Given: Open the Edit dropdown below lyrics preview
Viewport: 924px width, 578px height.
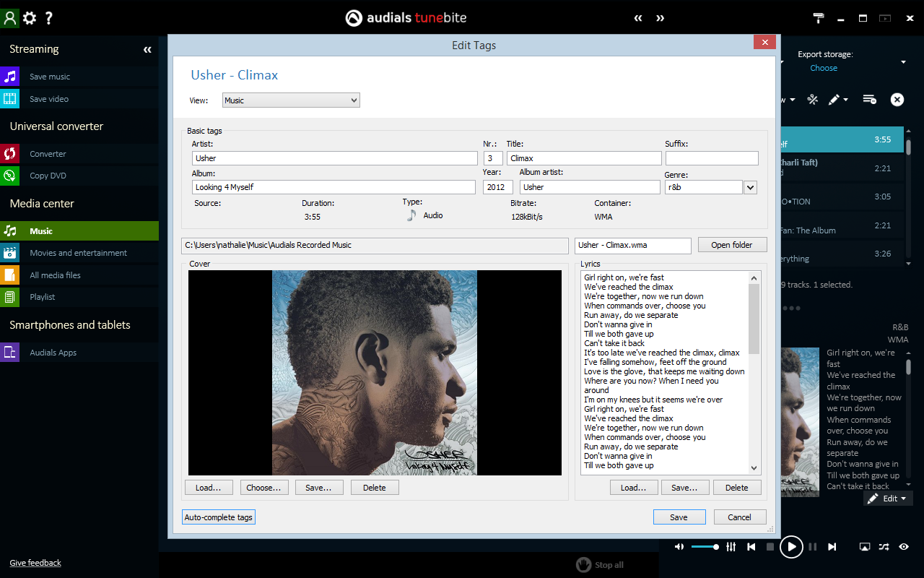Looking at the screenshot, I should coord(889,499).
